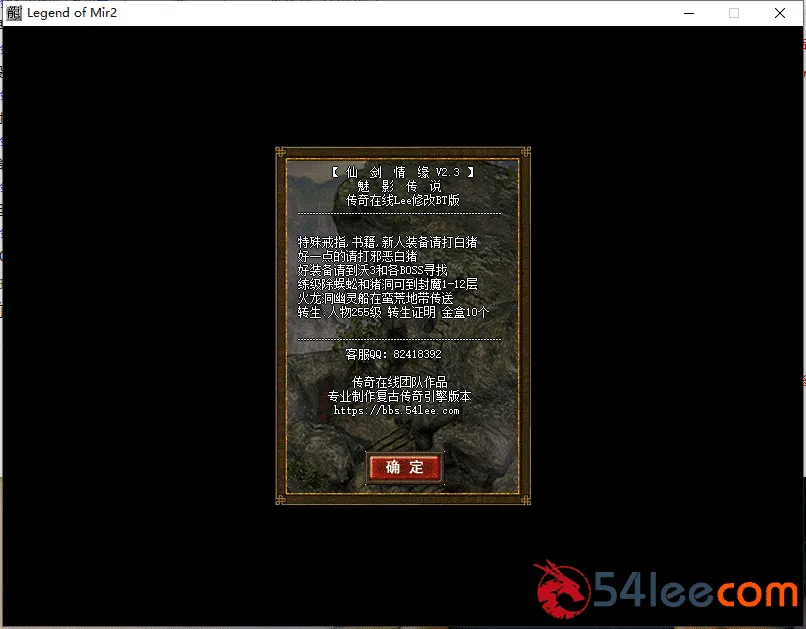Click the disabled maximize button in title bar
The width and height of the screenshot is (806, 629).
tap(734, 13)
